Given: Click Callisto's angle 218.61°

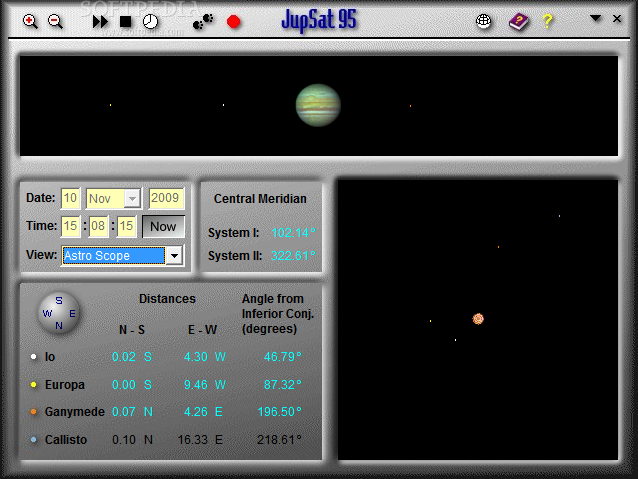Looking at the screenshot, I should (280, 440).
